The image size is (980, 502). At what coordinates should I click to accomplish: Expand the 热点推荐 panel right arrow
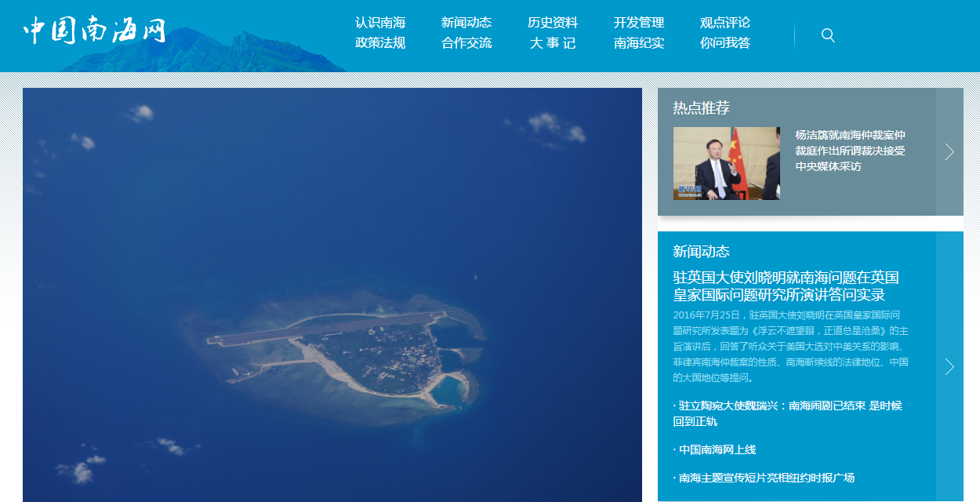[949, 151]
